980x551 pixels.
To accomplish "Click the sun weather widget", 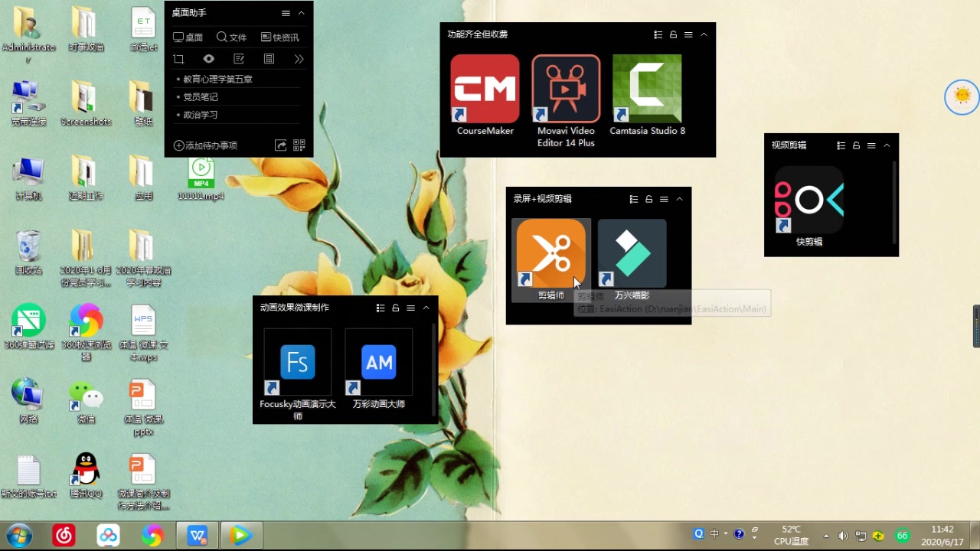I will (962, 96).
